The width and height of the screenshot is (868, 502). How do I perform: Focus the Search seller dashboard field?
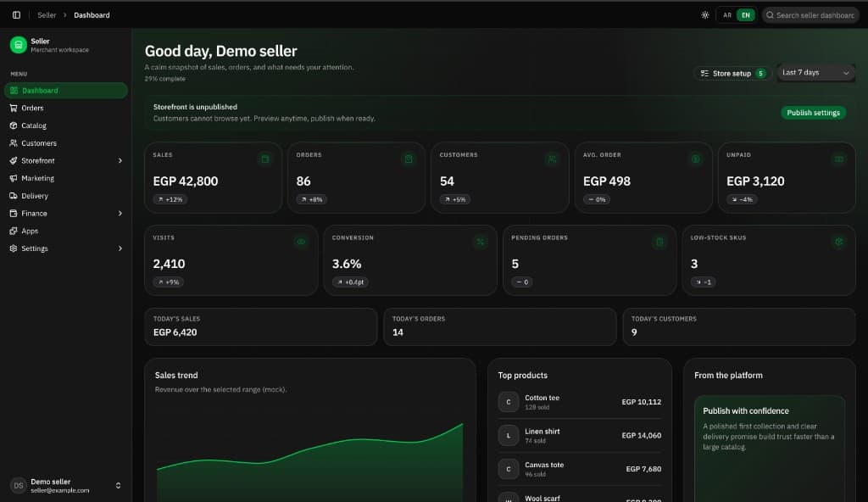click(x=810, y=15)
